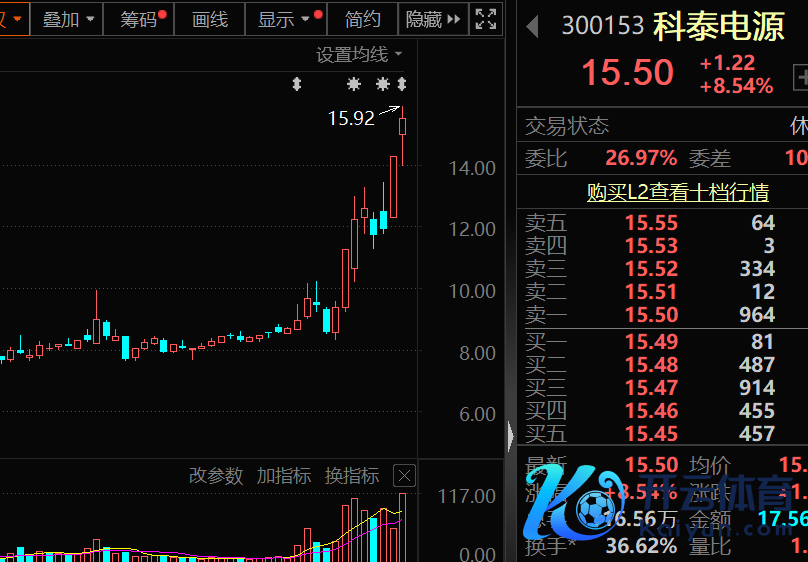Click the first star-shaped event marker above chart
The width and height of the screenshot is (808, 562).
coord(354,84)
